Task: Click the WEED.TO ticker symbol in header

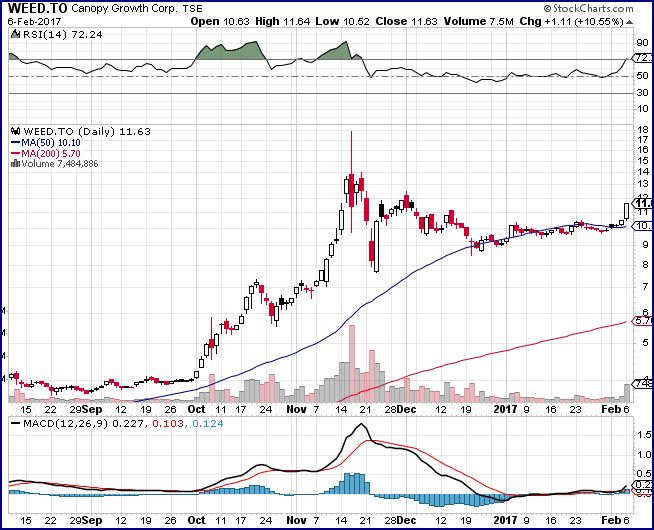Action: point(33,7)
